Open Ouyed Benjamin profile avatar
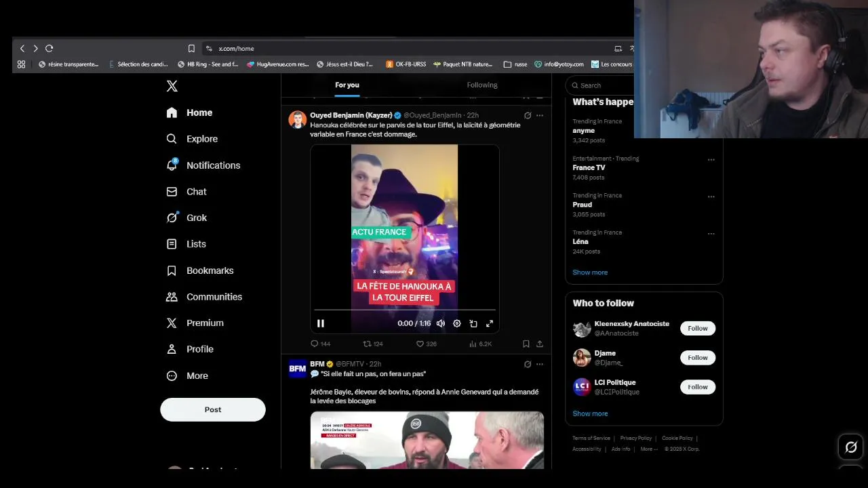This screenshot has height=488, width=868. [x=298, y=119]
